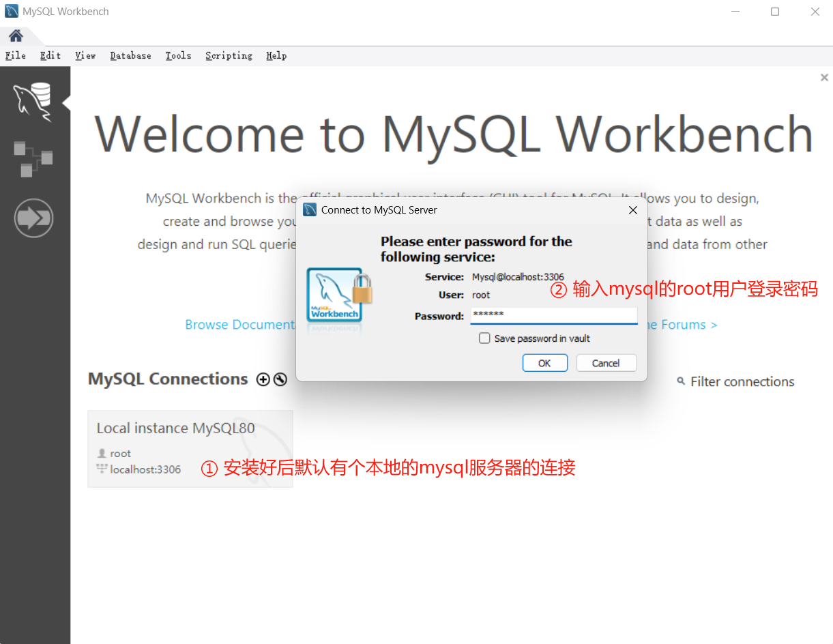Viewport: 833px width, 644px height.
Task: Open the Home tab icon
Action: point(16,35)
